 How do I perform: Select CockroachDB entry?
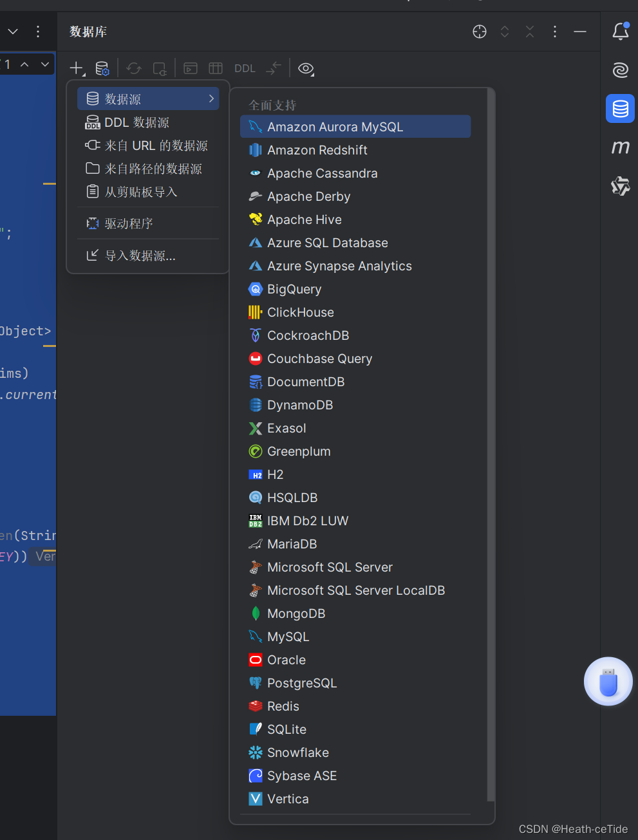[x=355, y=335]
